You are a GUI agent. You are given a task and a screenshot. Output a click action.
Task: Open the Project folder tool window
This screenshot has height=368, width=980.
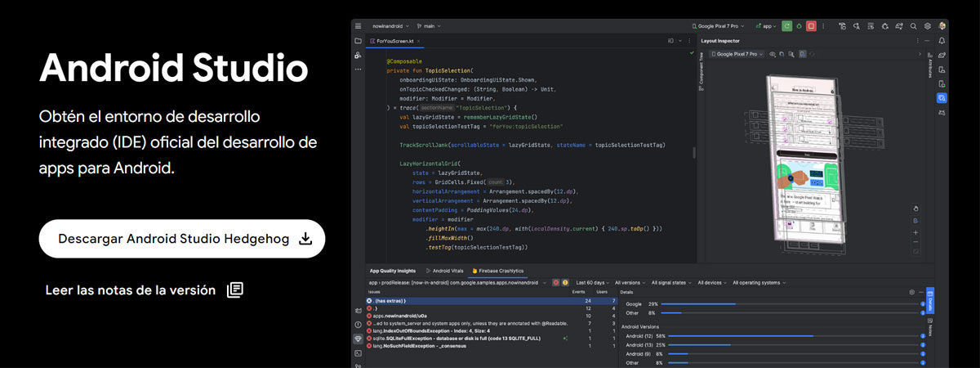(358, 41)
